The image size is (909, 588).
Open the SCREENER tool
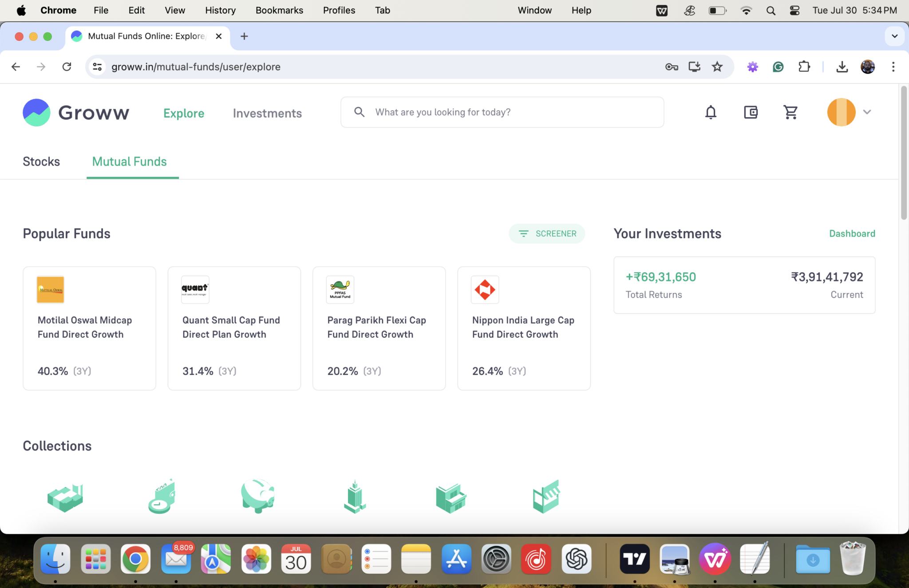[x=547, y=233]
